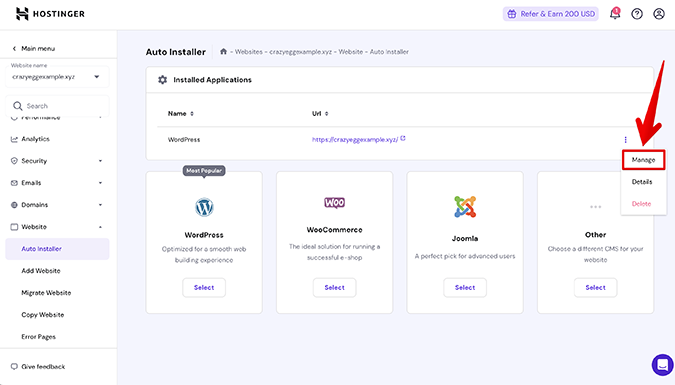Click Select on the Other card
The width and height of the screenshot is (675, 385).
click(595, 287)
